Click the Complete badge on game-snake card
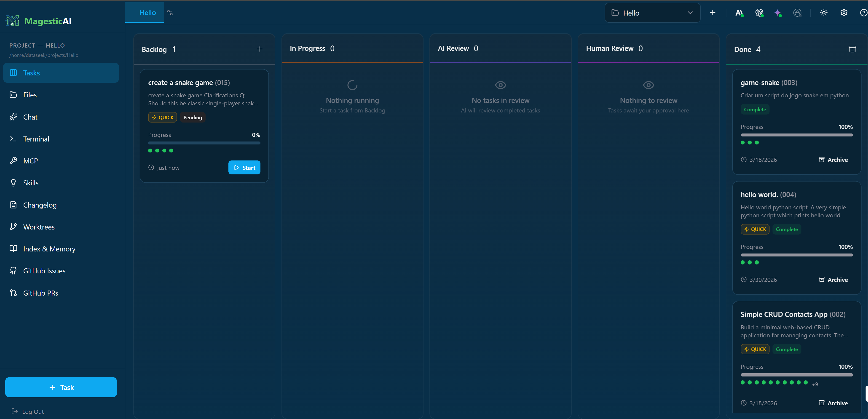 point(755,109)
